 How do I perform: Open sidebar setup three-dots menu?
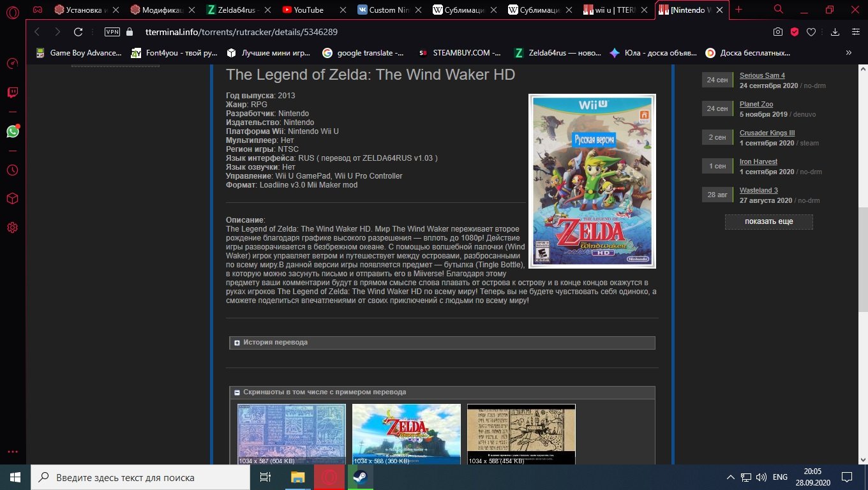coord(12,452)
